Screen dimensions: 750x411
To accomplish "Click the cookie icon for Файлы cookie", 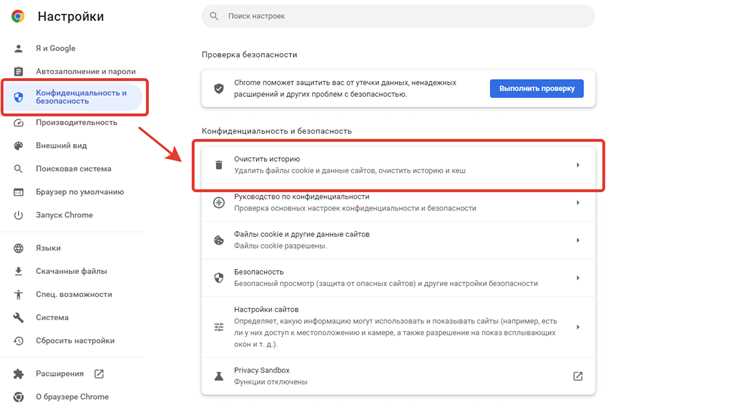I will (x=219, y=240).
